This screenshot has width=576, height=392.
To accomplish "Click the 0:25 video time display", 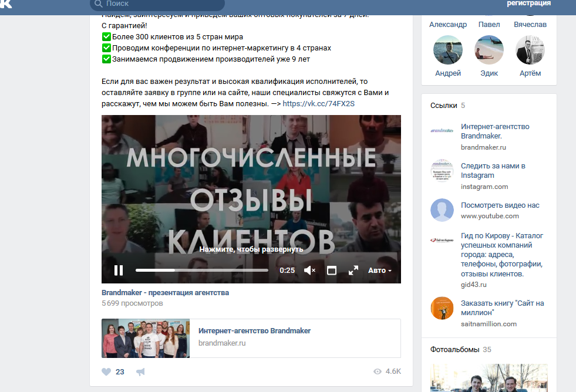I will [x=287, y=271].
